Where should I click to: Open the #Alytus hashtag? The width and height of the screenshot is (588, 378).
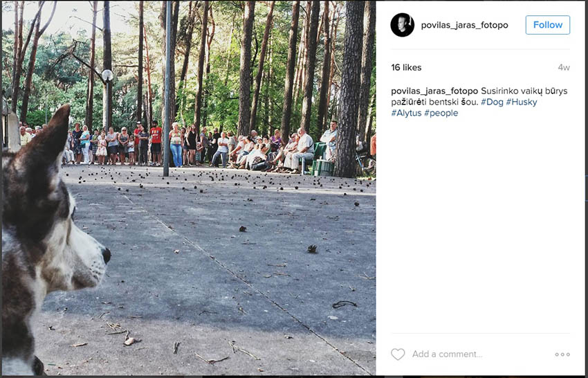point(406,113)
